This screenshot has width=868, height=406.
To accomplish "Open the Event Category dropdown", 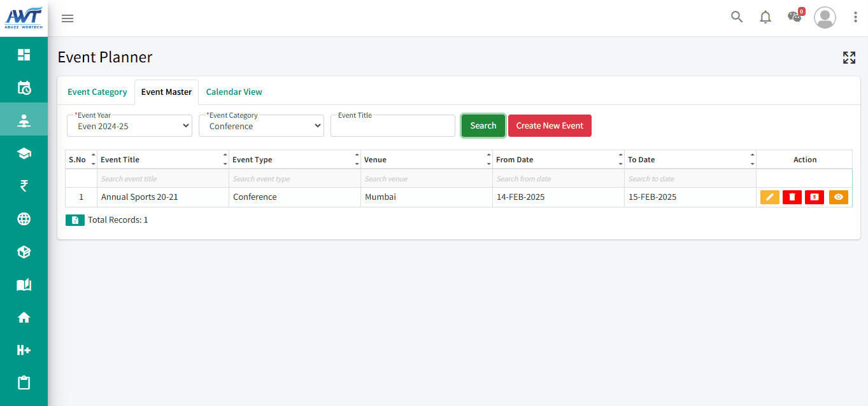I will point(261,126).
